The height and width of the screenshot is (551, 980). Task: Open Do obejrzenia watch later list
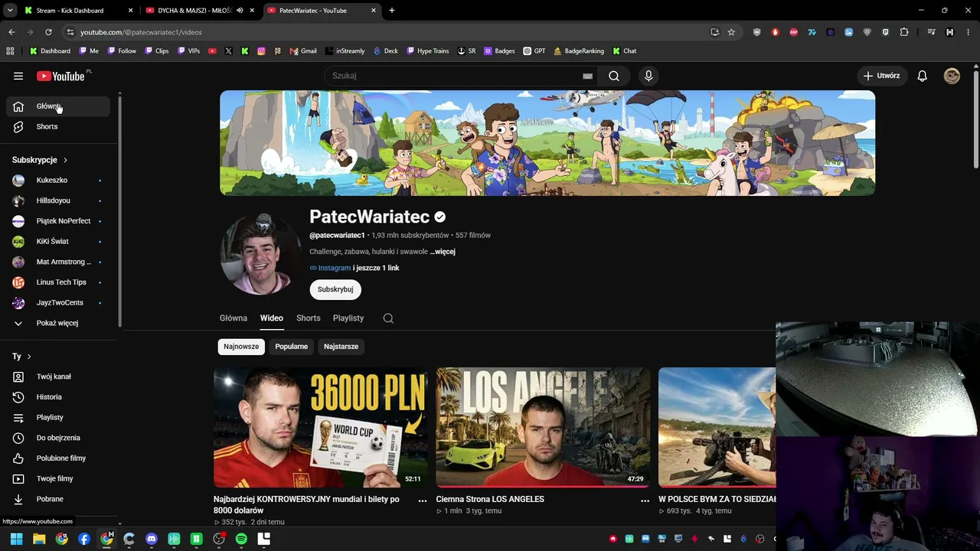58,438
